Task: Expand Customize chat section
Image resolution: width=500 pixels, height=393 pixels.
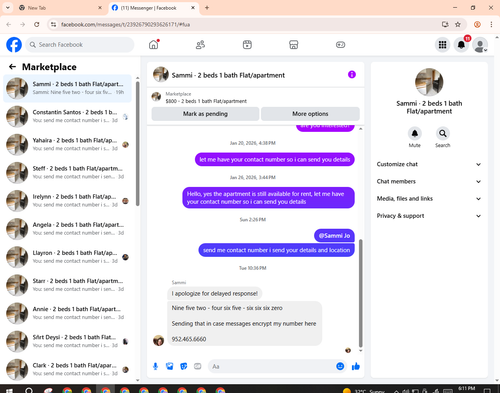Action: pyautogui.click(x=429, y=164)
